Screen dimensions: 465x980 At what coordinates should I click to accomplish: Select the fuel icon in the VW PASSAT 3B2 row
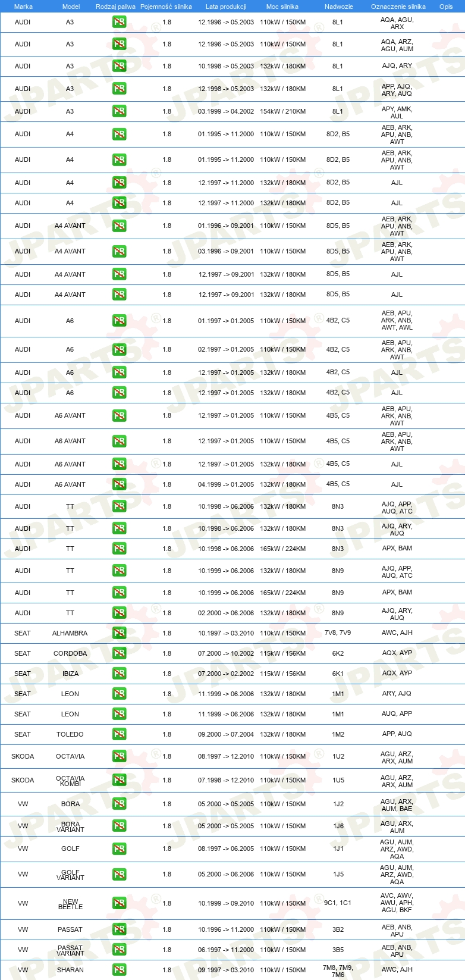tap(120, 929)
